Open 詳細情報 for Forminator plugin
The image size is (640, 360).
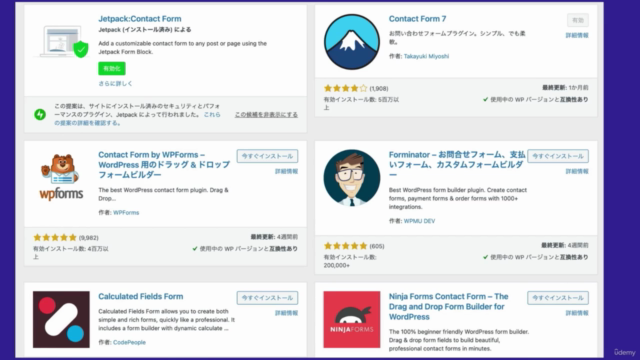[577, 171]
